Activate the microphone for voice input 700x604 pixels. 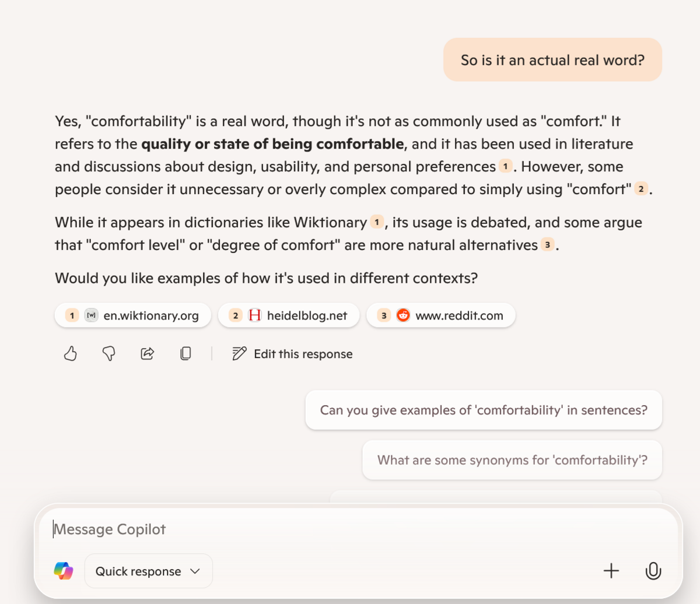(654, 571)
